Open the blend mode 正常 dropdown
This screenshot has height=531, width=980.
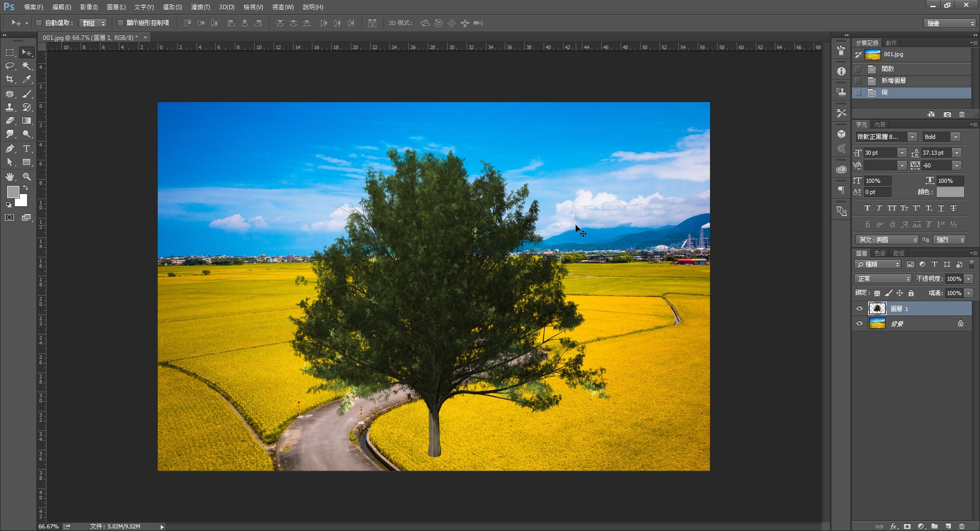click(883, 279)
